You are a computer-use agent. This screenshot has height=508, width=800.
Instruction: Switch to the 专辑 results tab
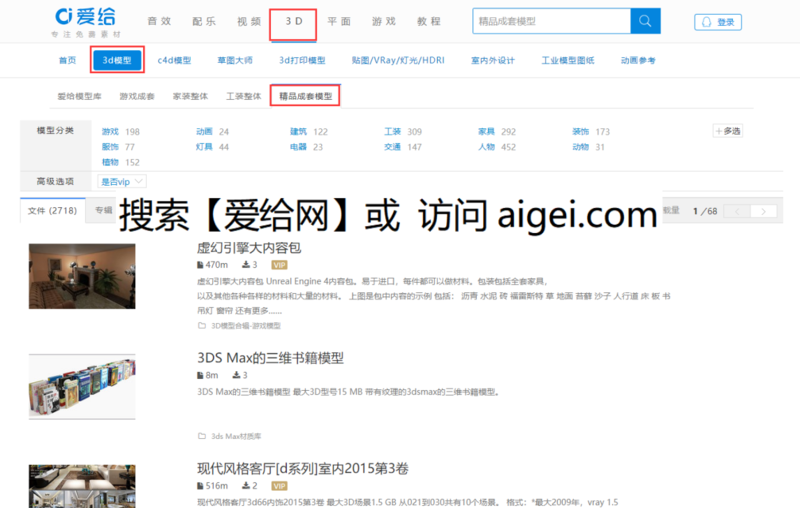pyautogui.click(x=104, y=210)
